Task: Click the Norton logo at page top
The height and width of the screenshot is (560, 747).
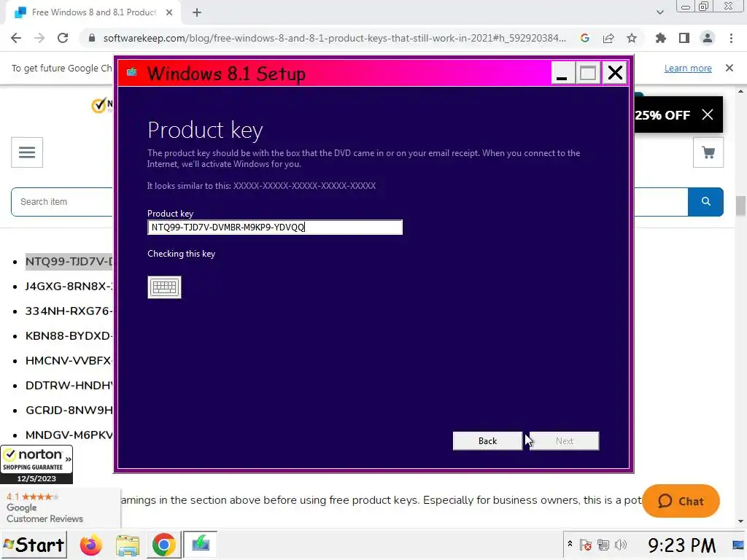Action: pos(102,104)
